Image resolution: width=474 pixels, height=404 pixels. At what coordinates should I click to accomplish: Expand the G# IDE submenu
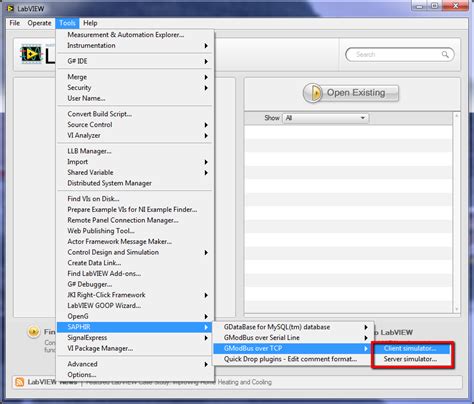[x=135, y=61]
